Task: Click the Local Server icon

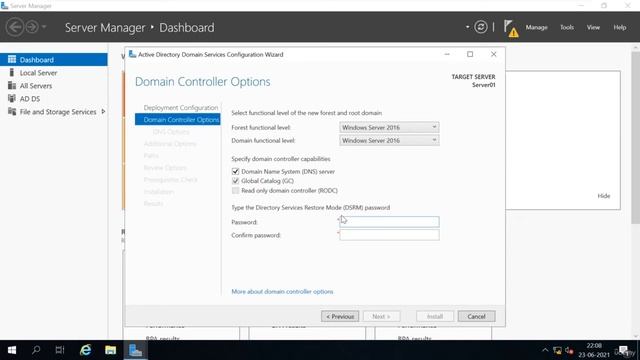Action: pos(12,72)
